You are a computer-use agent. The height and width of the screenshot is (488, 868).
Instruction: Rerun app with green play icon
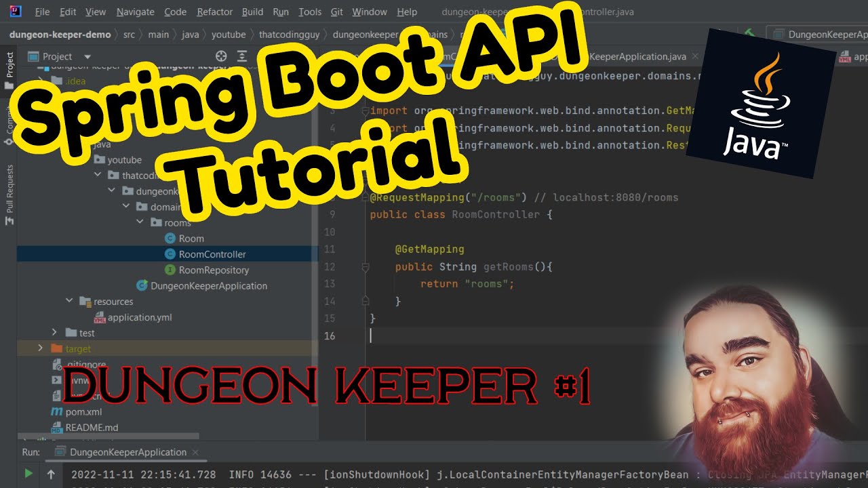pos(28,474)
